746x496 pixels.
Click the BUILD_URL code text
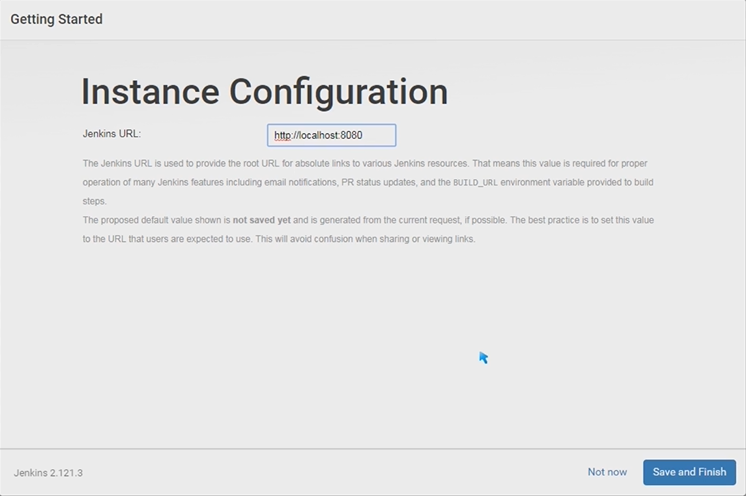(475, 183)
